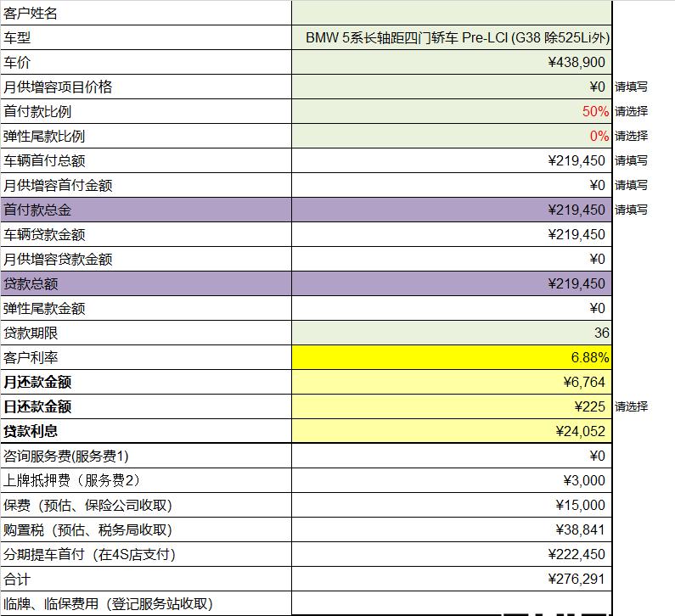675x616 pixels.
Task: Click the 月供增容贷款金额 label cell
Action: [x=146, y=259]
